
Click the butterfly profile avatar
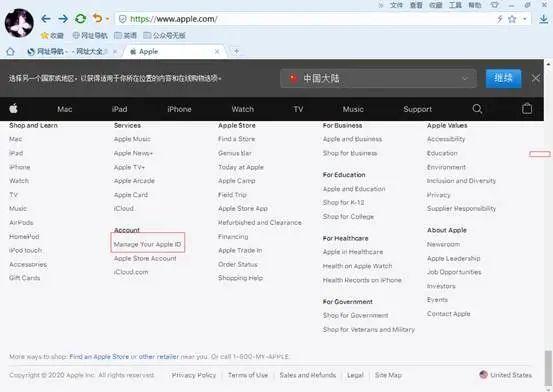pos(19,23)
